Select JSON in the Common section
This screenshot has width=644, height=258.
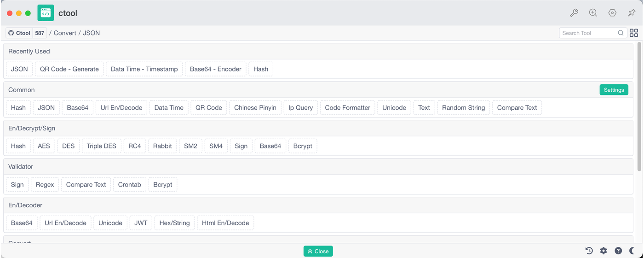[46, 107]
